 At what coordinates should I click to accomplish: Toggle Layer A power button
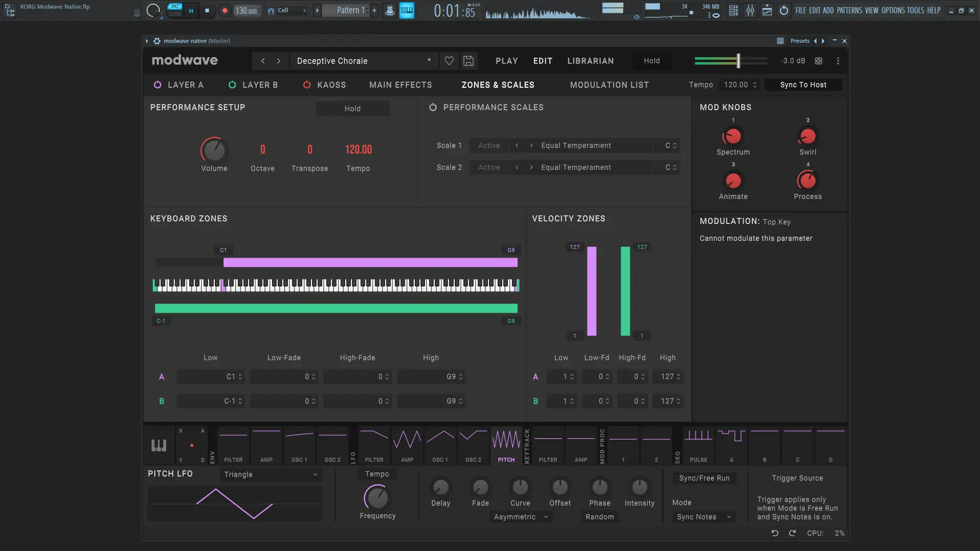click(x=158, y=85)
